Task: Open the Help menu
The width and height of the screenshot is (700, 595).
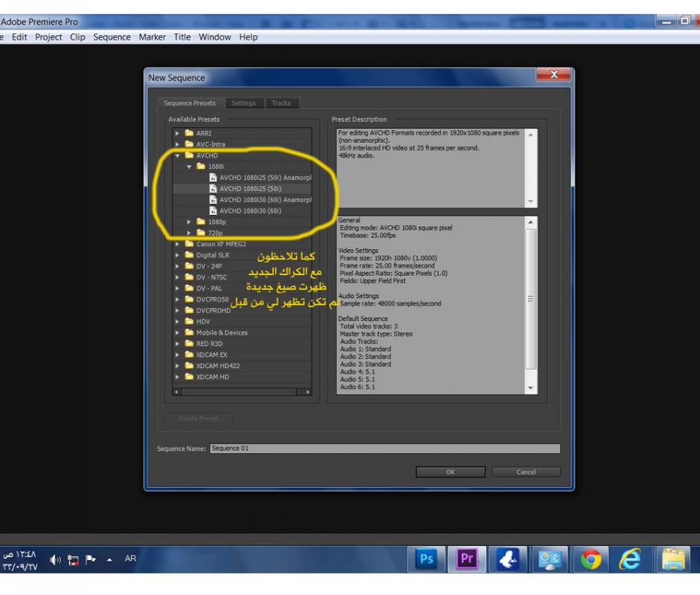Action: coord(248,37)
